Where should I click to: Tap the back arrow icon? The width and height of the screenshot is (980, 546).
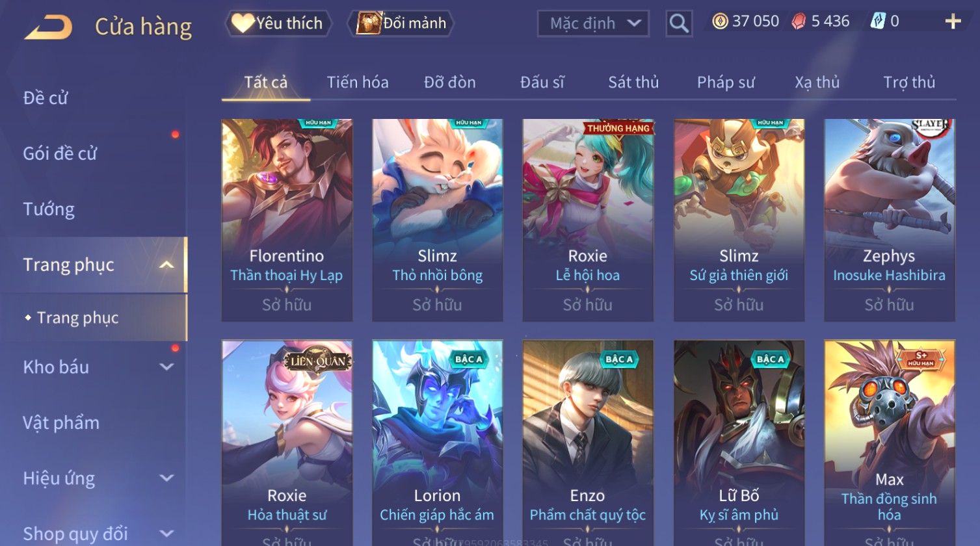pyautogui.click(x=48, y=27)
